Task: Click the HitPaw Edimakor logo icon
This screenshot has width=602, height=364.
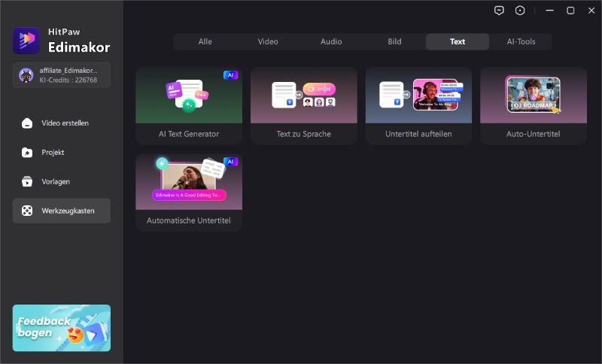Action: pos(26,41)
